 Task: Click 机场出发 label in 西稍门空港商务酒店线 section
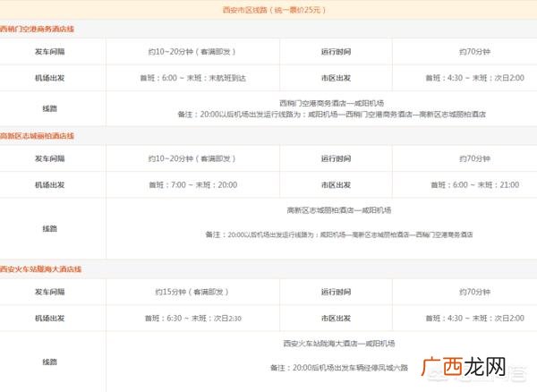pos(49,78)
